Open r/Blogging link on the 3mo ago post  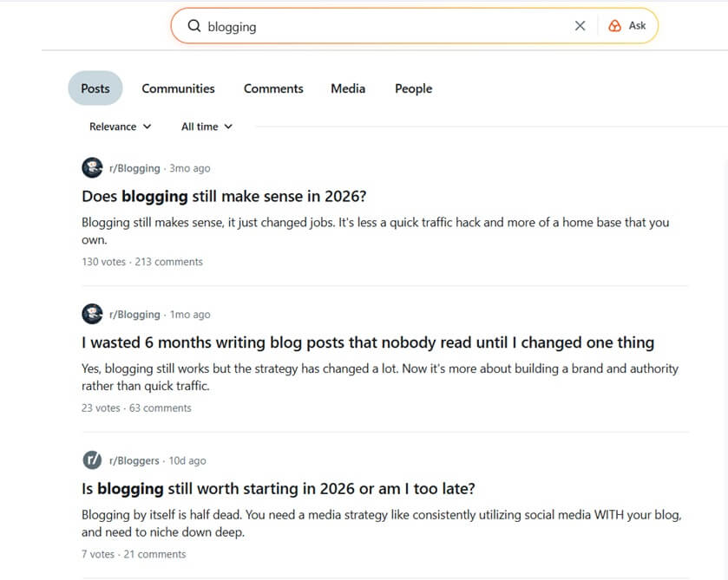[134, 168]
